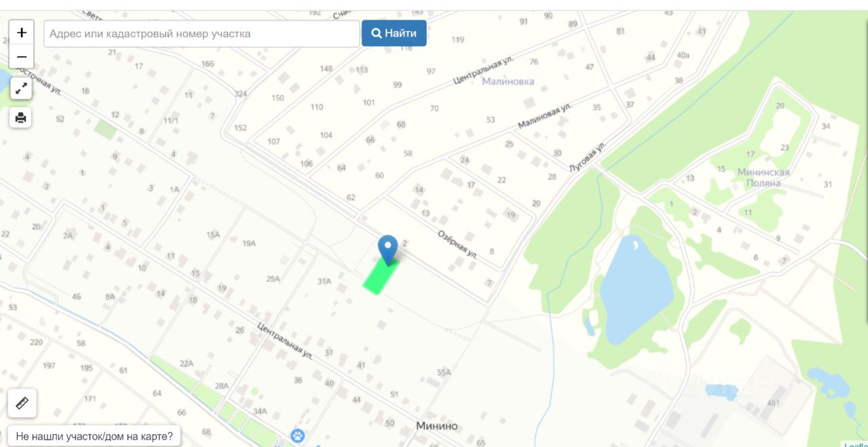868x447 pixels.
Task: Click the Малиновка settlement label
Action: pos(508,81)
